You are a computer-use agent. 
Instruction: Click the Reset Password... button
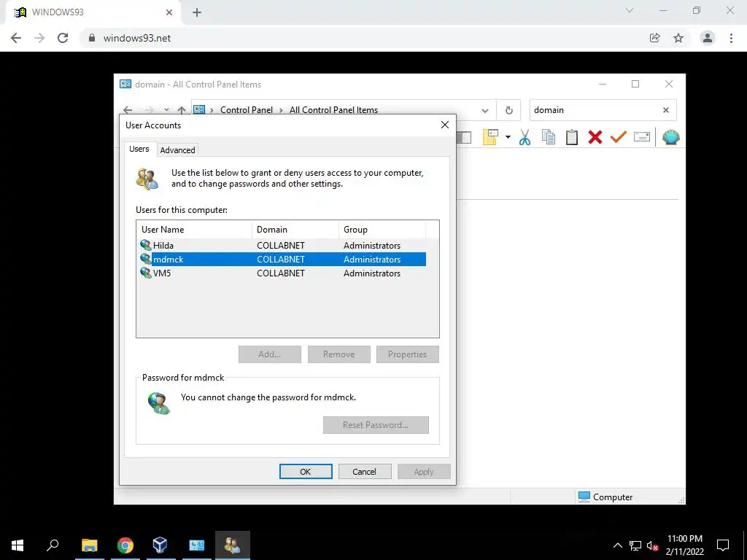376,425
